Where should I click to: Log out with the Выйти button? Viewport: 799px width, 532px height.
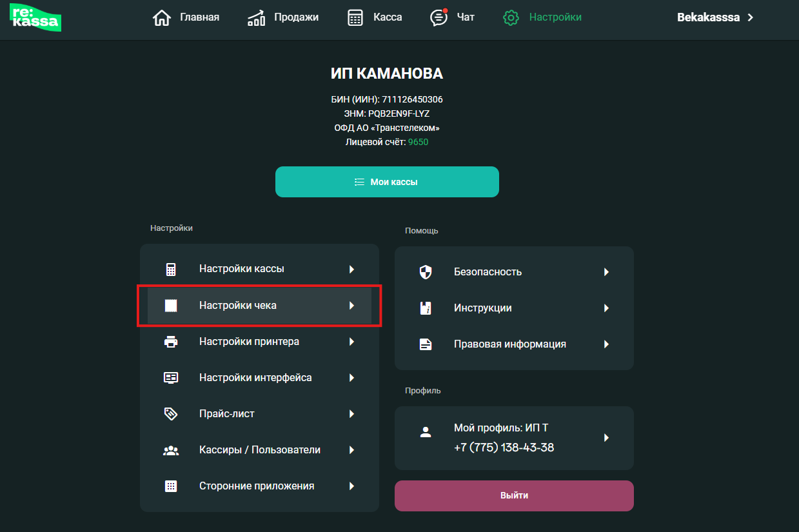514,496
